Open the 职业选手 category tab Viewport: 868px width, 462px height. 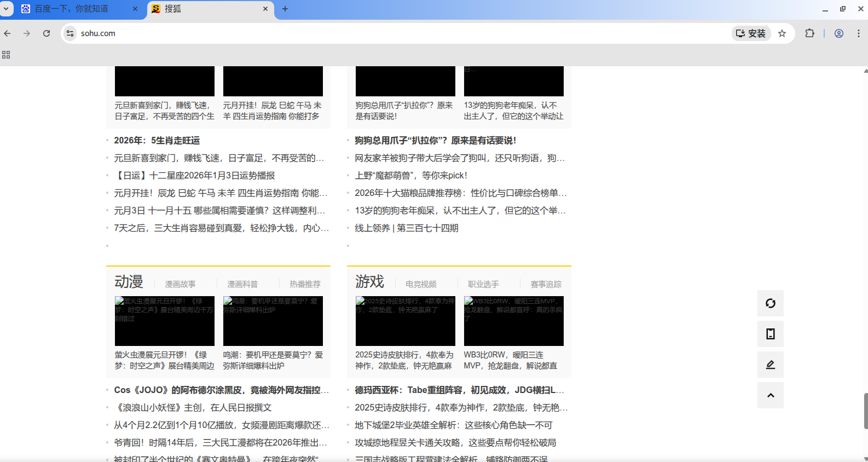pos(483,284)
